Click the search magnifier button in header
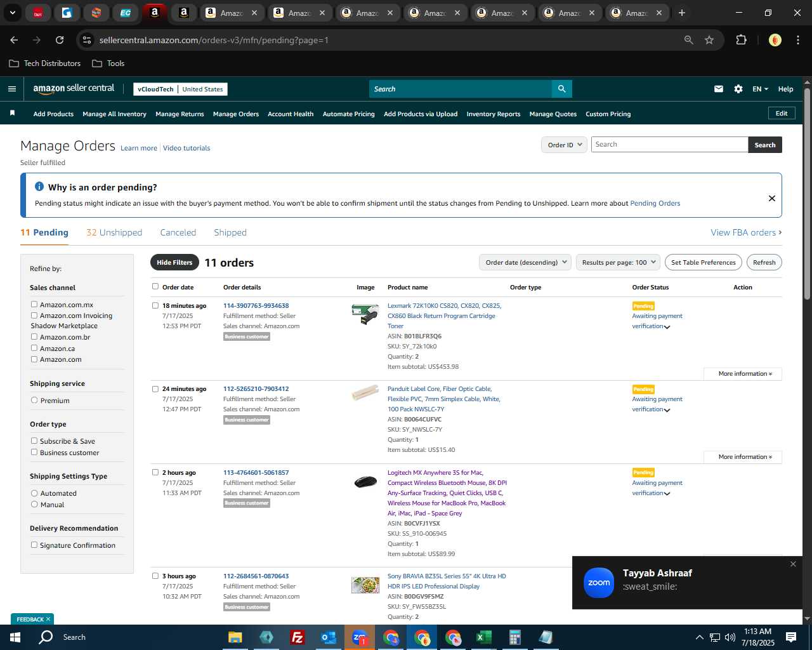This screenshot has height=650, width=812. 561,89
